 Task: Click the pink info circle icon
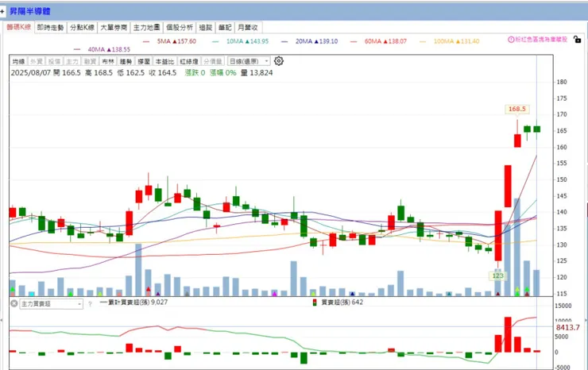point(511,40)
